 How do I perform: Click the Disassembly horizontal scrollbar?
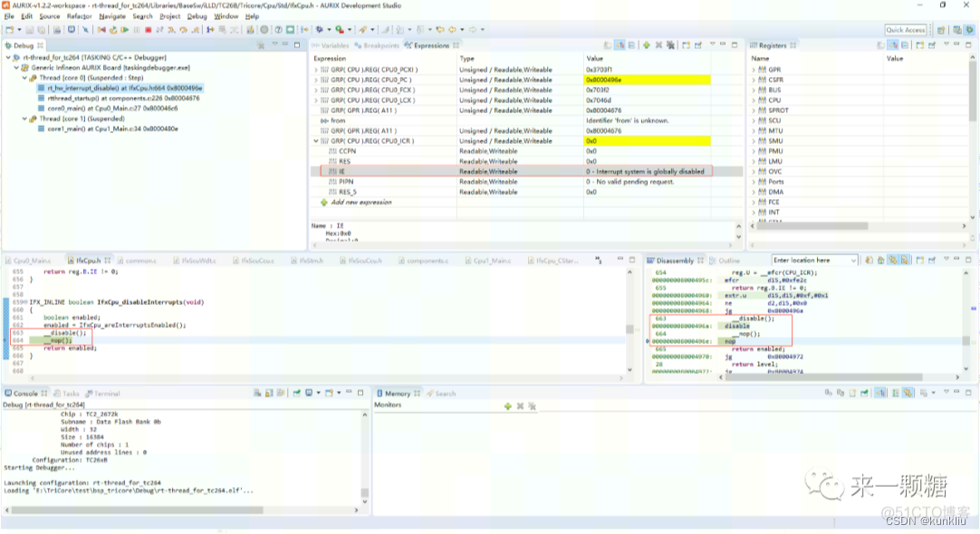[x=823, y=377]
